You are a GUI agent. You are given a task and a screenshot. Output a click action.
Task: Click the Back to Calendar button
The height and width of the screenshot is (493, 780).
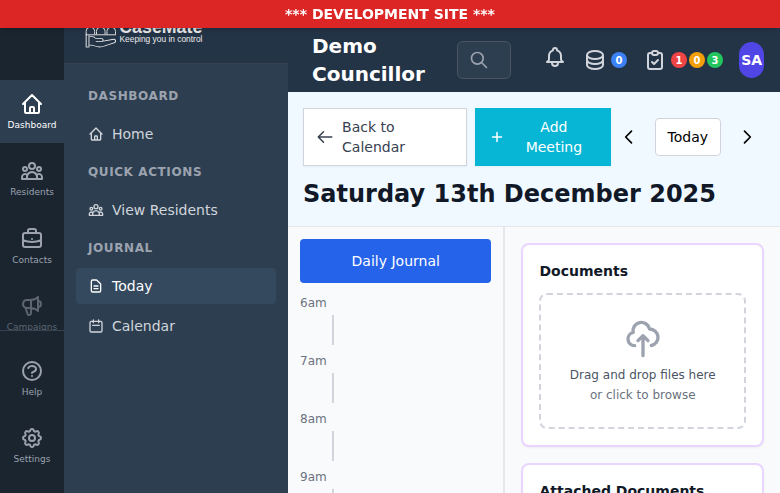pos(385,137)
